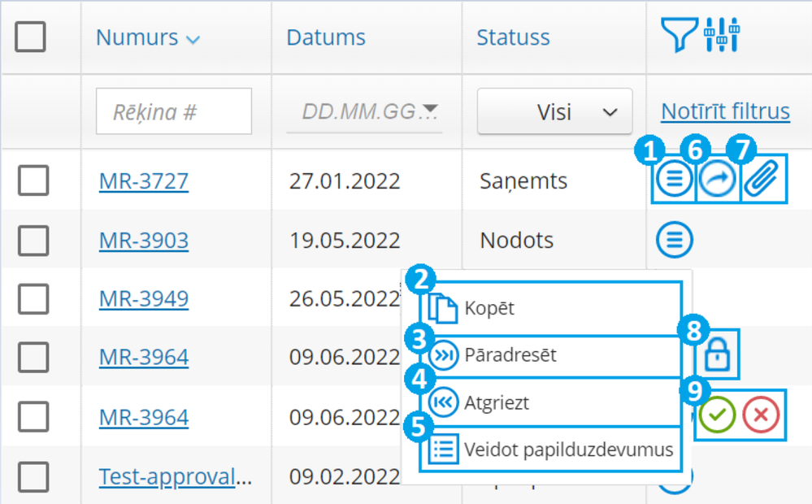812x504 pixels.
Task: Open actions menu icon for MR-3727
Action: [x=674, y=180]
